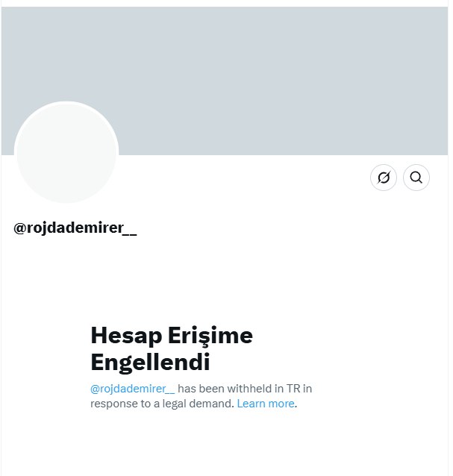Viewport: 453px width, 476px height.
Task: Click the word Hesap in the title
Action: [x=126, y=336]
